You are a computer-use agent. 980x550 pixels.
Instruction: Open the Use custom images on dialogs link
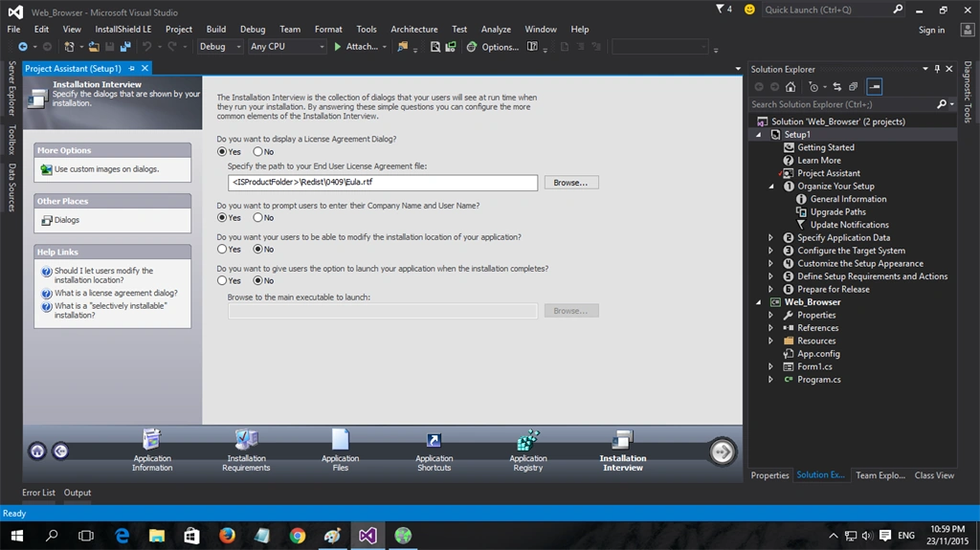pos(106,169)
